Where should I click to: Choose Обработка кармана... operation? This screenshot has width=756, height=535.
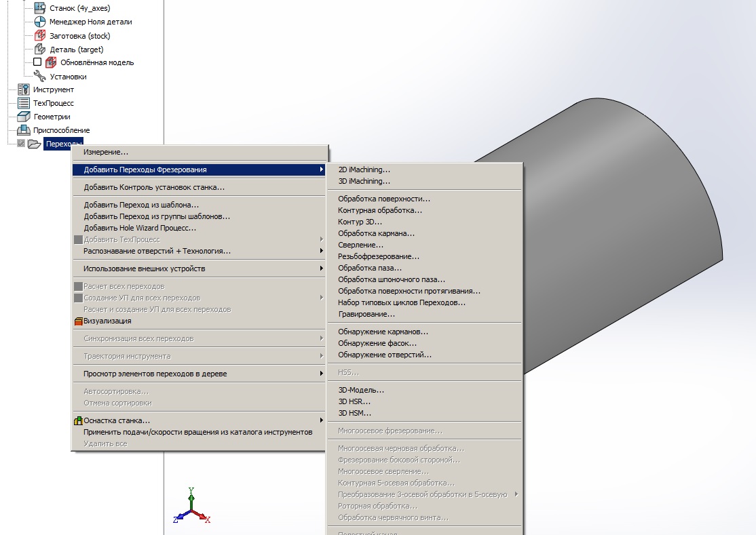424,233
